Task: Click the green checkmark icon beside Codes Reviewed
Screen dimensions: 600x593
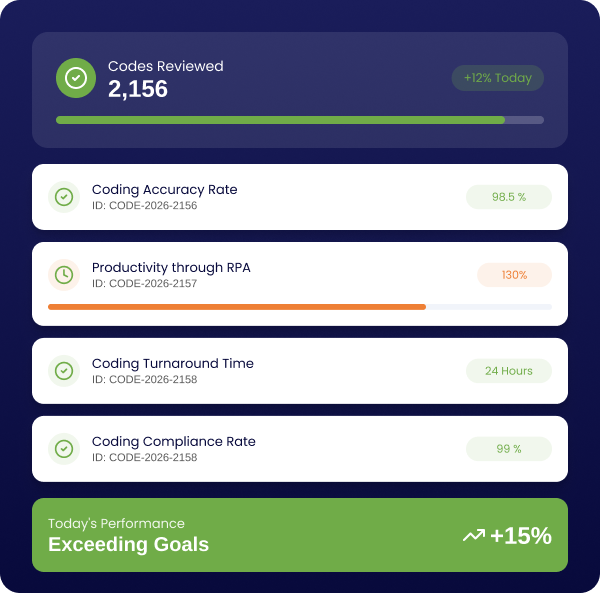Action: [76, 78]
